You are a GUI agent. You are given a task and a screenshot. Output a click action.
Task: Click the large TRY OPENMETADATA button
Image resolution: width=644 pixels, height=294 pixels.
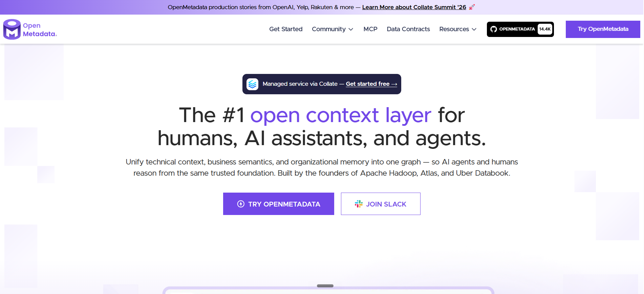(x=279, y=204)
